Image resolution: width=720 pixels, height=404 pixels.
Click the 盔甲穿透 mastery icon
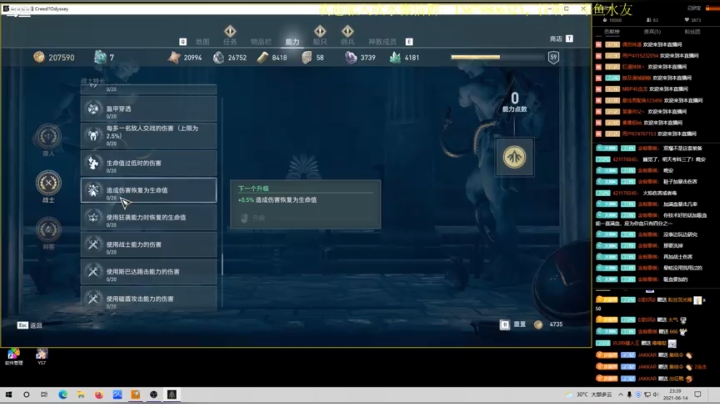(x=93, y=109)
